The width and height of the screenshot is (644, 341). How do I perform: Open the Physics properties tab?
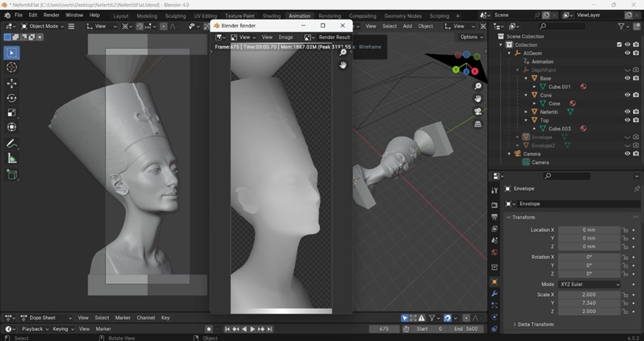[x=494, y=317]
